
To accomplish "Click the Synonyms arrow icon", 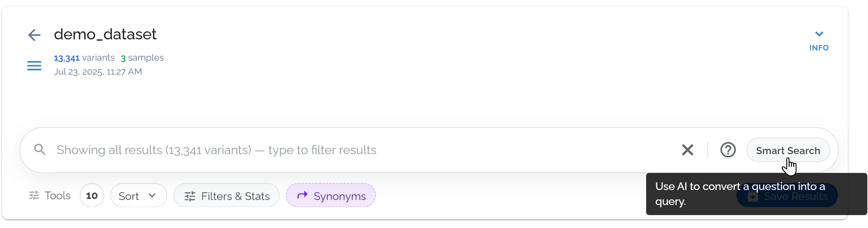I will (302, 195).
